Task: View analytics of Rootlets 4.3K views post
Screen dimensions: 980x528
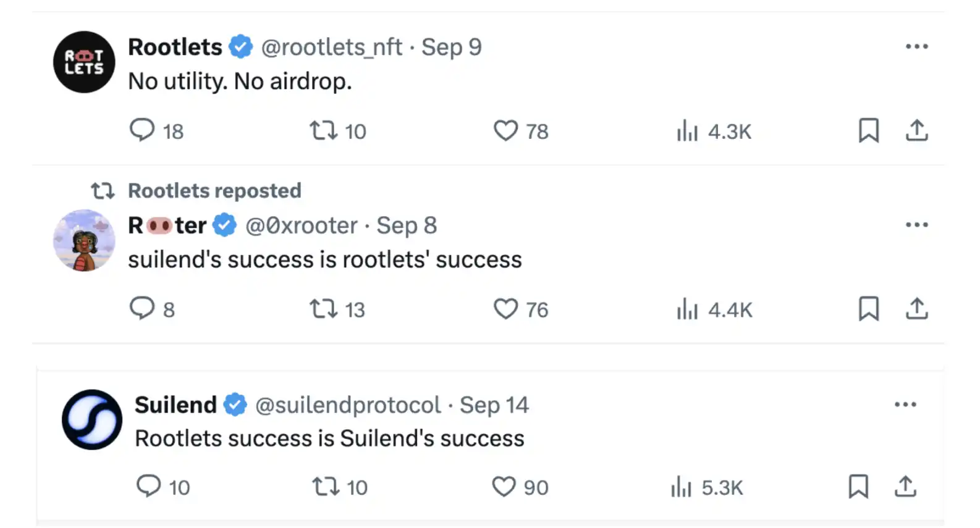Action: (x=687, y=131)
